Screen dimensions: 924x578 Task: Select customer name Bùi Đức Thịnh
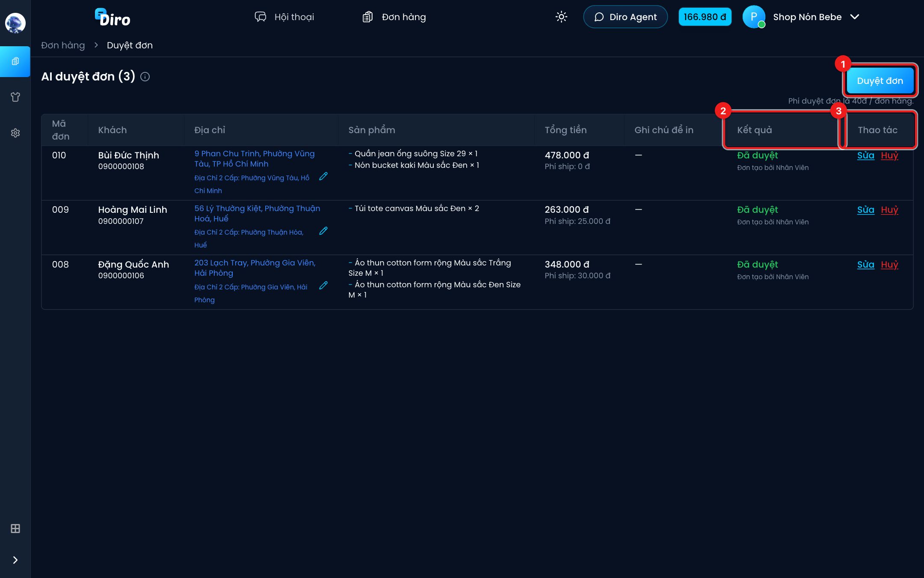128,155
